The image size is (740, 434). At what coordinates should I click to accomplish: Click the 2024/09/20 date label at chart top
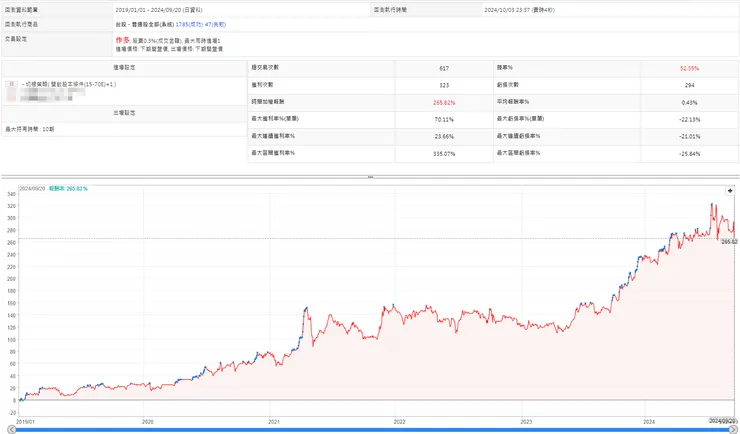pos(32,189)
